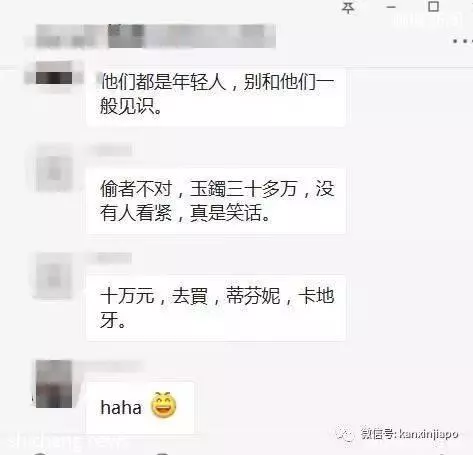The width and height of the screenshot is (473, 455).
Task: Open avatar of the haha message sender
Action: click(54, 384)
